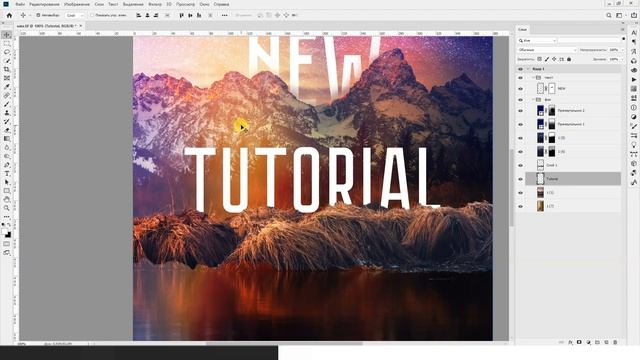Collapse the Фон folder group
This screenshot has height=360, width=640.
point(533,100)
